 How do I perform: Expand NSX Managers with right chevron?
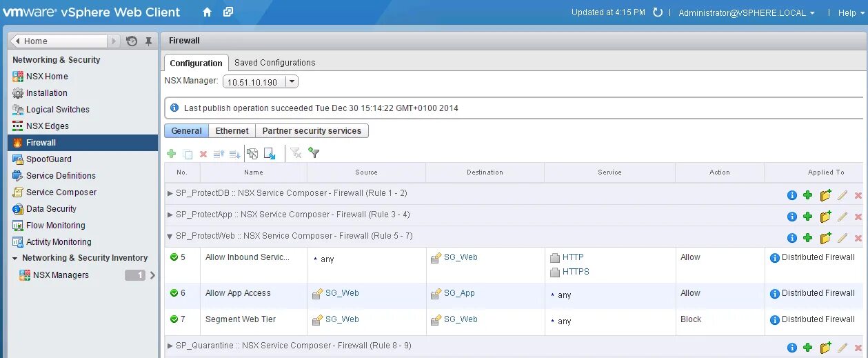(152, 275)
